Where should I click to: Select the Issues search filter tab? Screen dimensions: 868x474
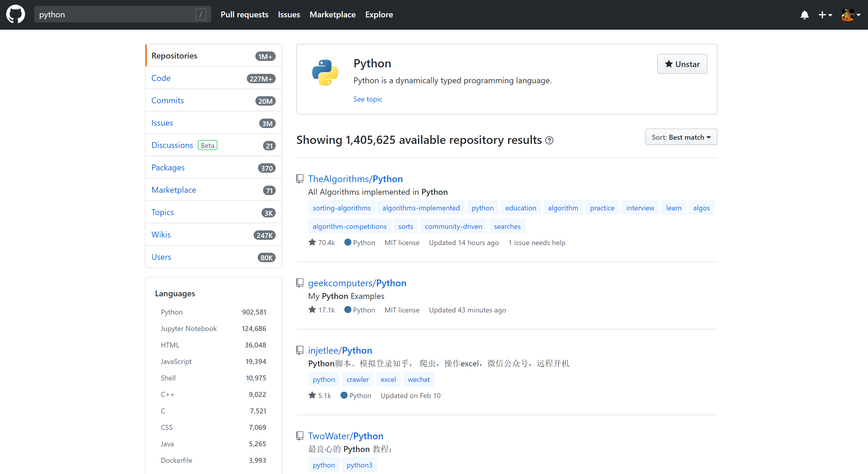pos(162,123)
